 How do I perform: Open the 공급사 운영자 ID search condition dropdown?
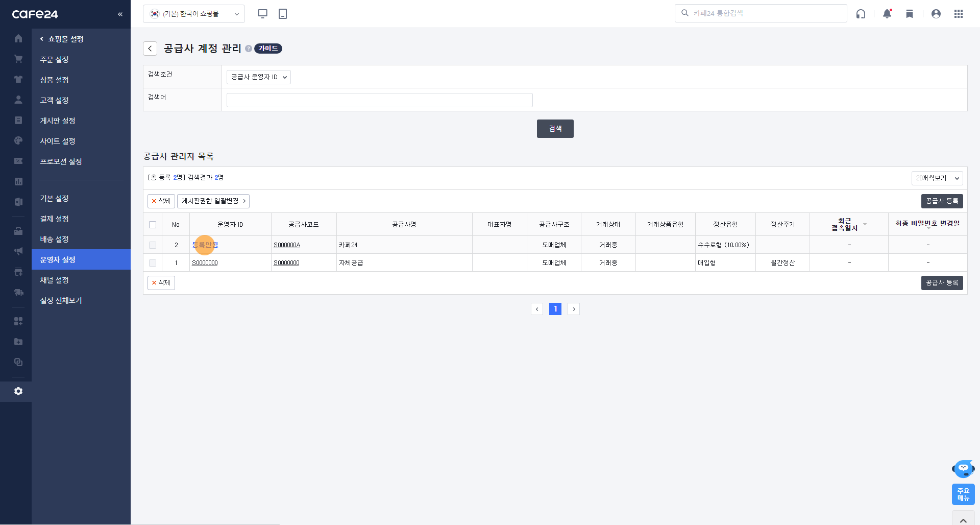tap(259, 77)
